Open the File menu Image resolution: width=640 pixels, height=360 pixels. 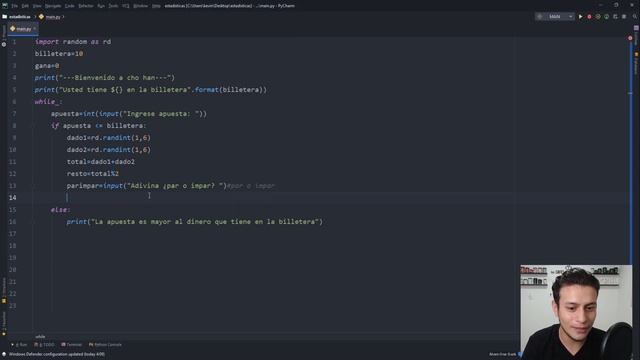pyautogui.click(x=14, y=6)
